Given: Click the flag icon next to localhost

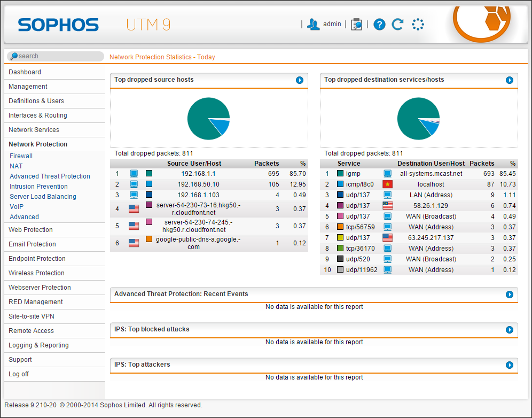Looking at the screenshot, I should tap(388, 184).
